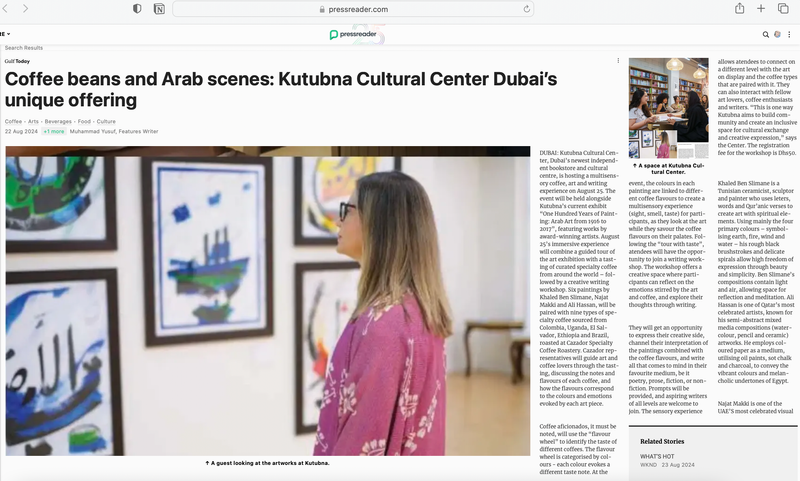Click the paragraph starting 'They will get an opportunity'
The image size is (800, 481).
[668, 369]
